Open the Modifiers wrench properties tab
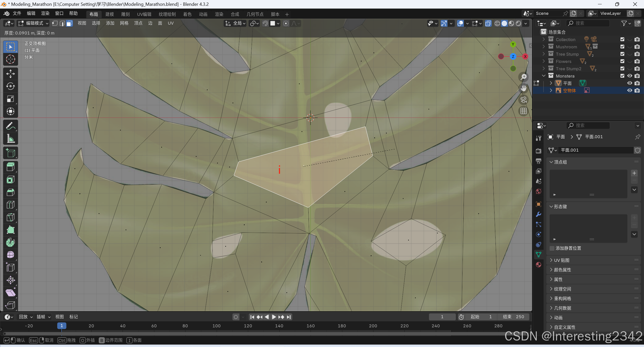Viewport: 644px width, 347px height. click(x=538, y=214)
